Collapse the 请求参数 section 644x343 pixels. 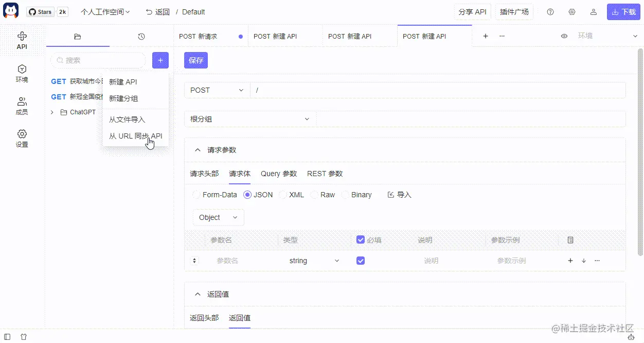tap(198, 150)
